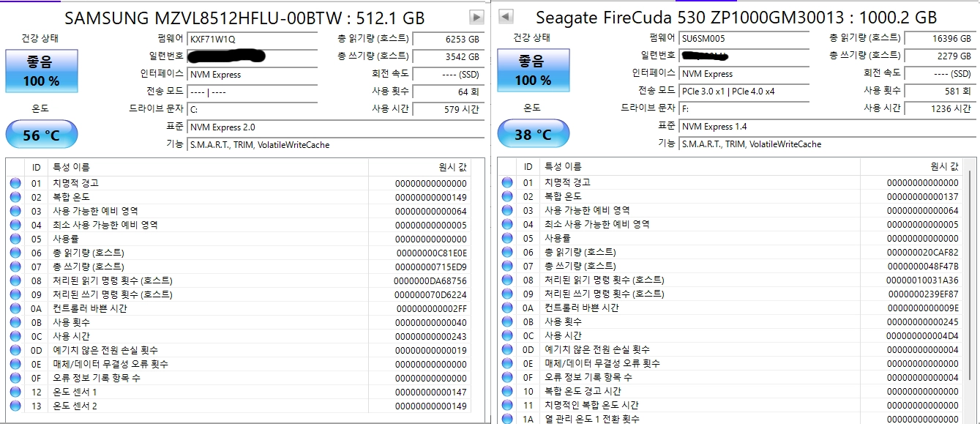Click Samsung power-on count 64 회

pos(448,92)
